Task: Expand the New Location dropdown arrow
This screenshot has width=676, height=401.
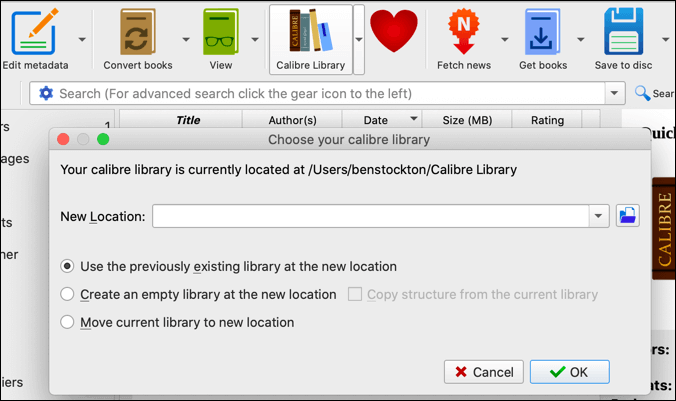Action: click(598, 215)
